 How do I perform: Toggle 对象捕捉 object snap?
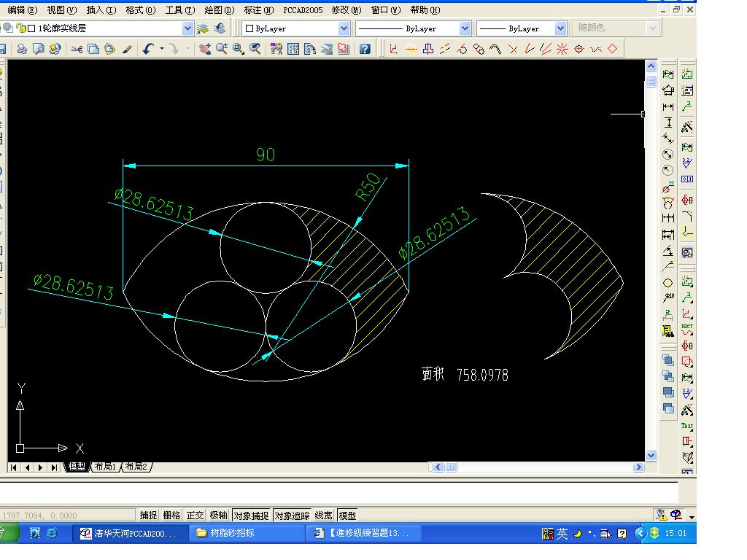click(251, 516)
